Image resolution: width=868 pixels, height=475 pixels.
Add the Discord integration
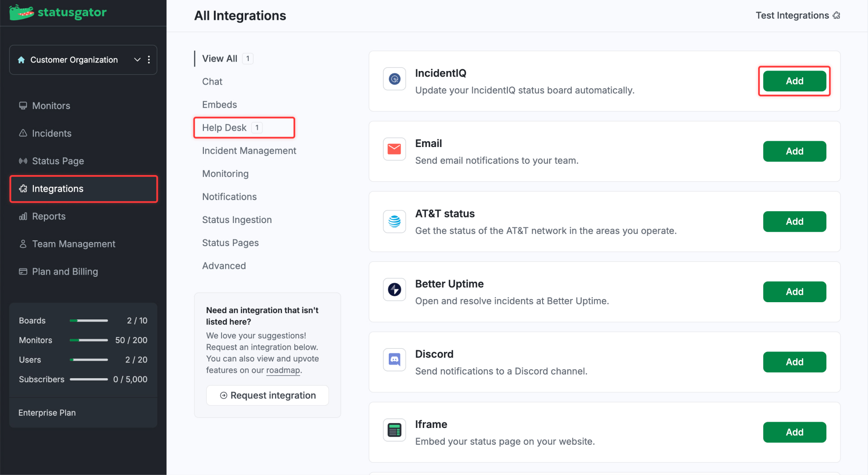tap(794, 362)
